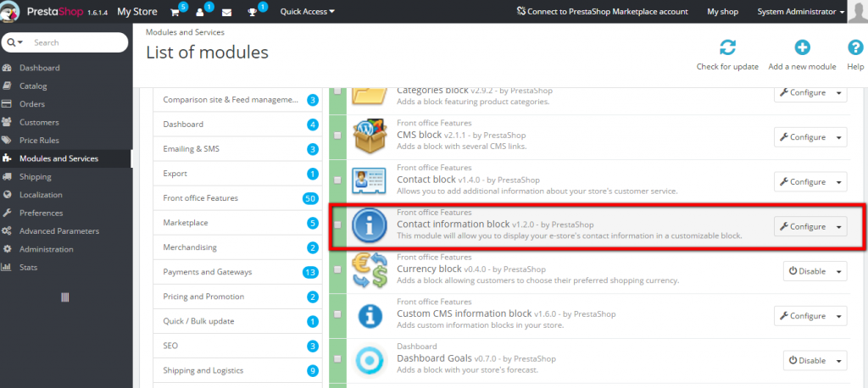The height and width of the screenshot is (388, 868).
Task: Select the Merchandising category filter
Action: pyautogui.click(x=238, y=247)
